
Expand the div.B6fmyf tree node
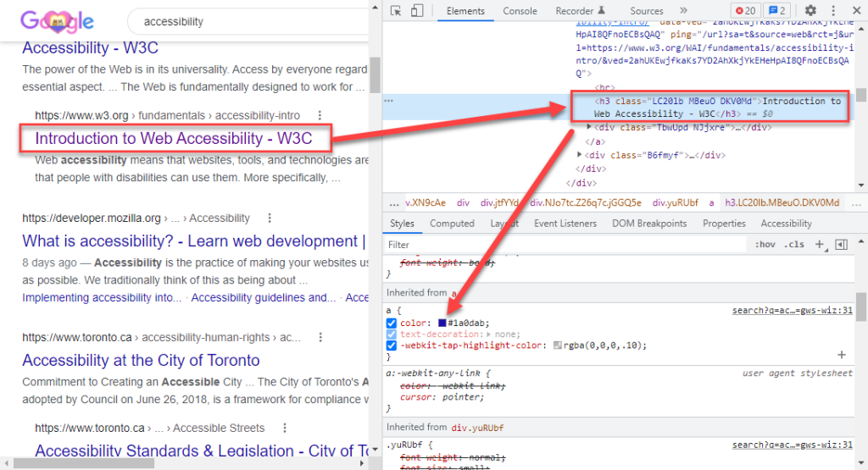point(580,155)
